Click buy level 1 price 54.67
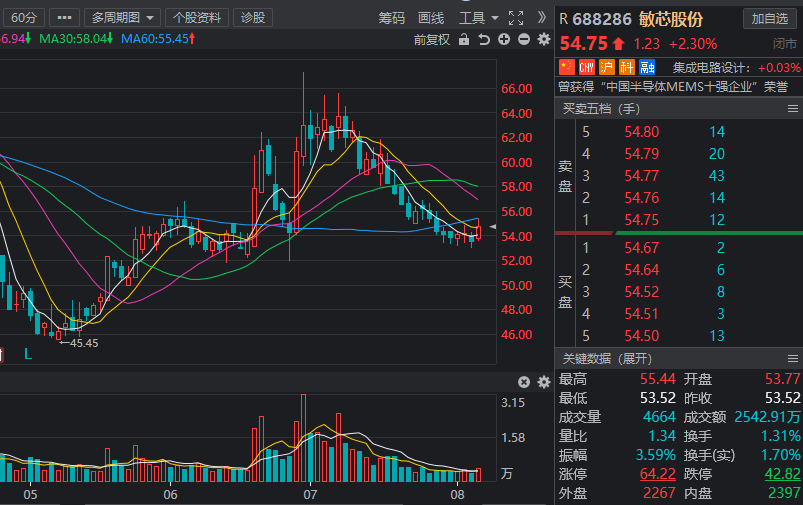 (642, 248)
